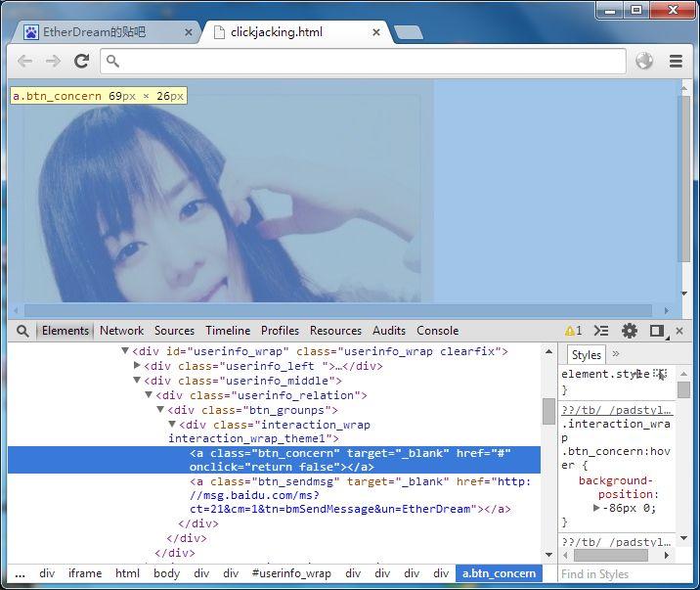Switch to the Network panel
Screen dimensions: 700x590
click(x=121, y=331)
